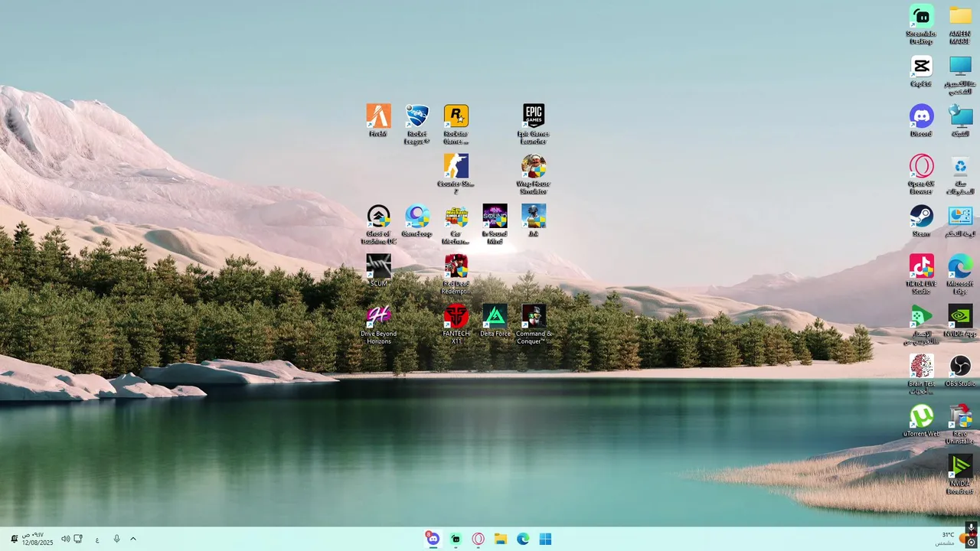Screen dimensions: 980x551
Task: Select the Car Mechanic shortcut
Action: coord(456,223)
